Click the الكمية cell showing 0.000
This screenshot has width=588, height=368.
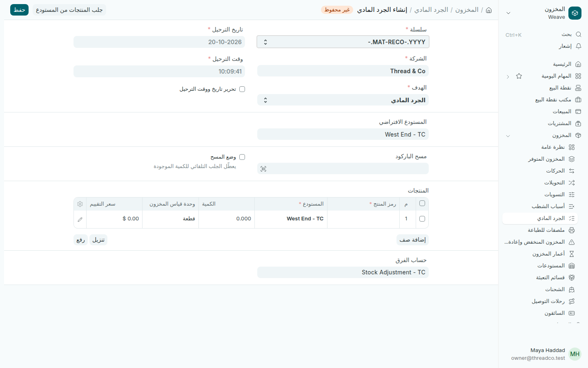(227, 219)
